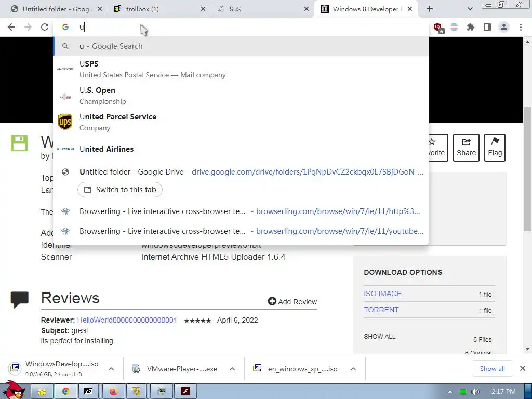Image resolution: width=532 pixels, height=399 pixels.
Task: Choose the 'u - Google Search' suggestion
Action: (241, 46)
